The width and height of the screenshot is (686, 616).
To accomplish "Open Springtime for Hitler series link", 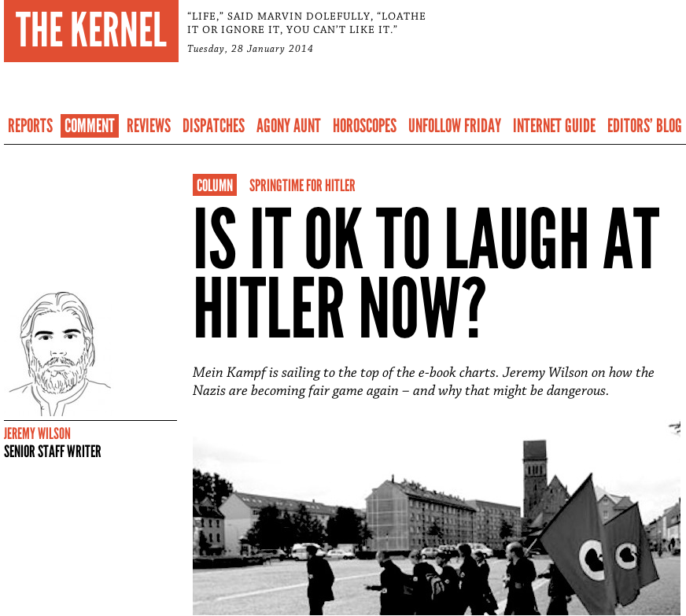I will [302, 186].
